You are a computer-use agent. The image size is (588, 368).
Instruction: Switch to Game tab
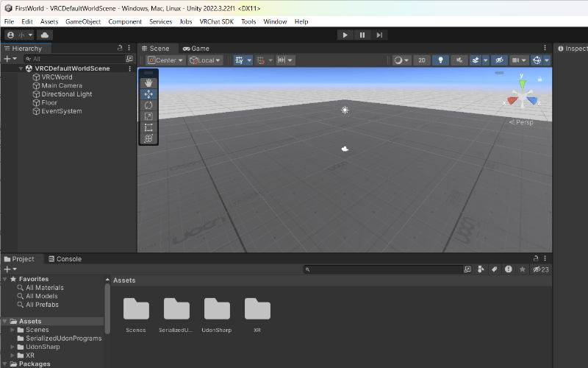[196, 49]
